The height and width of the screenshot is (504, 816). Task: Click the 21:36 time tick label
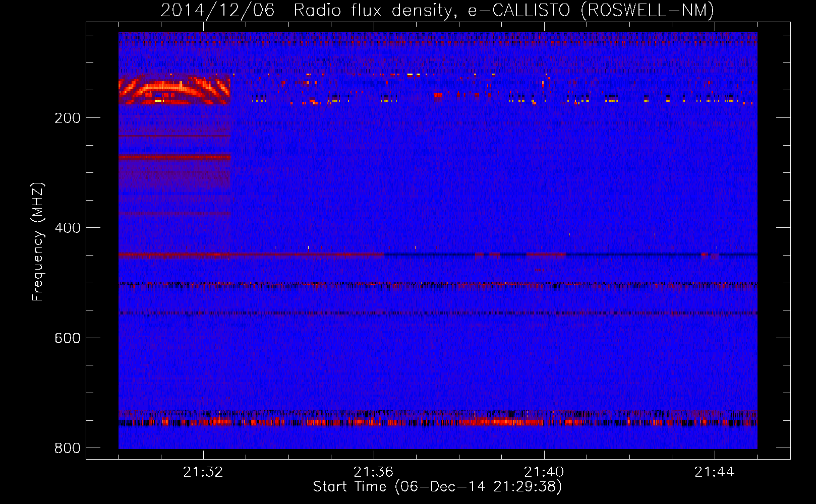(373, 472)
